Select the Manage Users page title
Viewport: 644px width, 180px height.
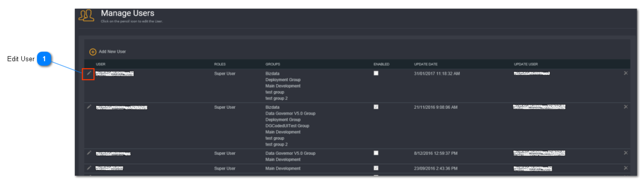coord(128,13)
